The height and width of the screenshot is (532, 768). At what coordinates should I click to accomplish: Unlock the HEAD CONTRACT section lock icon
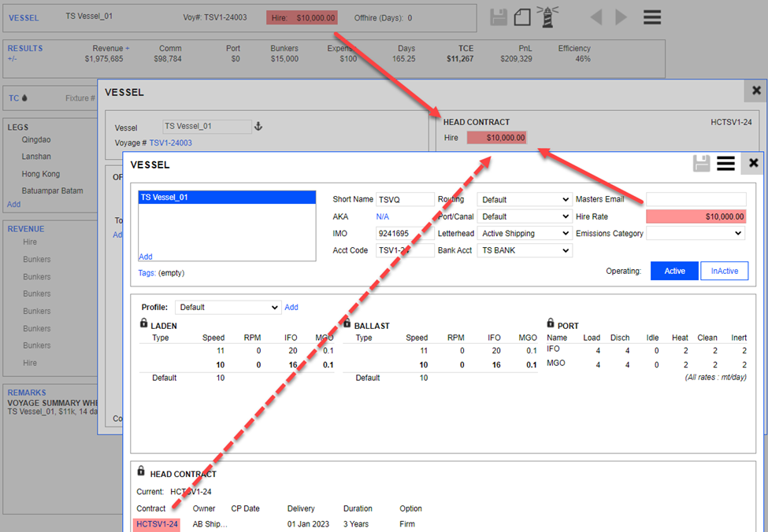141,471
